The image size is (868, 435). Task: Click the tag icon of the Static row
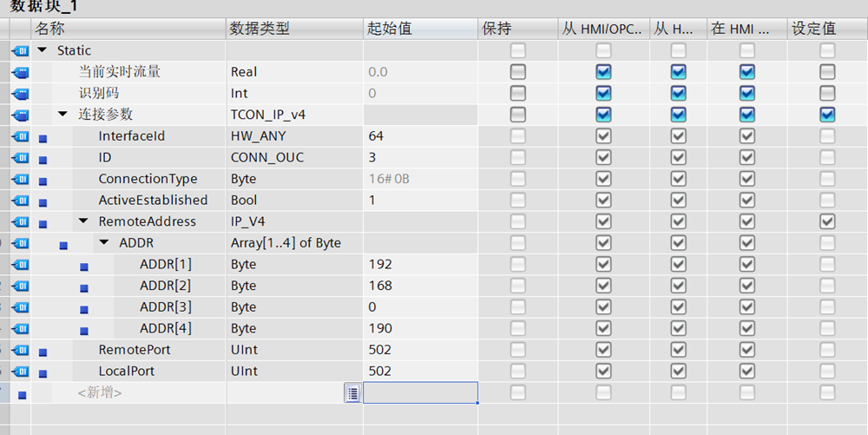pyautogui.click(x=19, y=51)
